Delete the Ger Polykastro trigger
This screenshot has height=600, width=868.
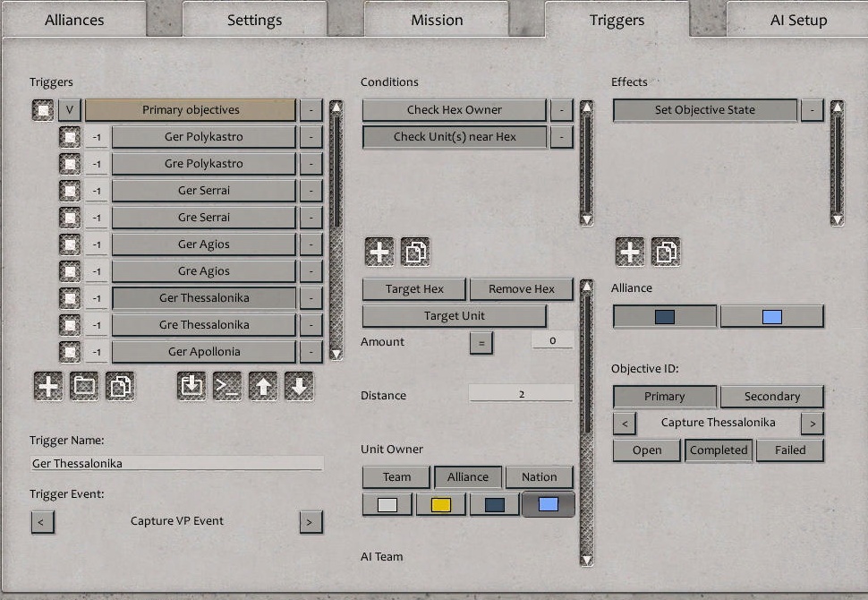point(311,137)
